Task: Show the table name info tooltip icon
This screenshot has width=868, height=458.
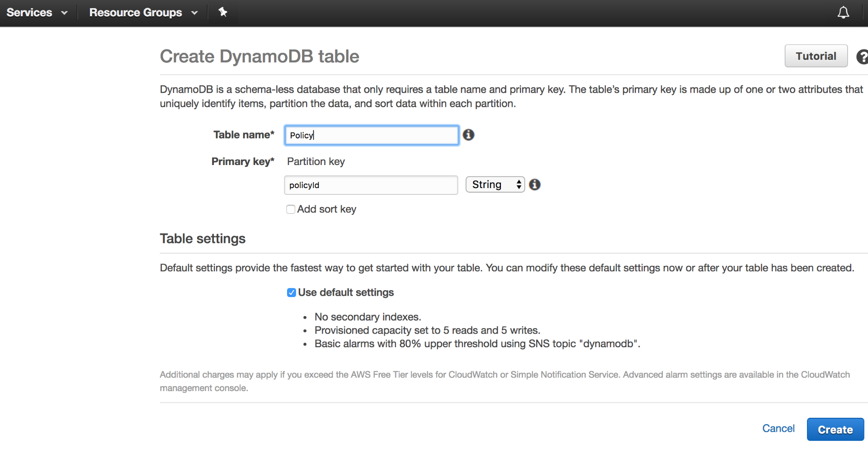Action: point(468,135)
